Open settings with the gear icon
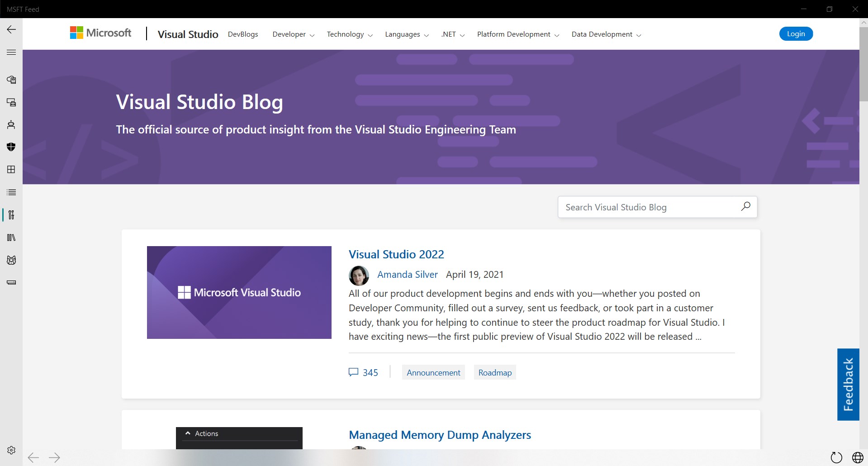Image resolution: width=868 pixels, height=466 pixels. pyautogui.click(x=11, y=450)
